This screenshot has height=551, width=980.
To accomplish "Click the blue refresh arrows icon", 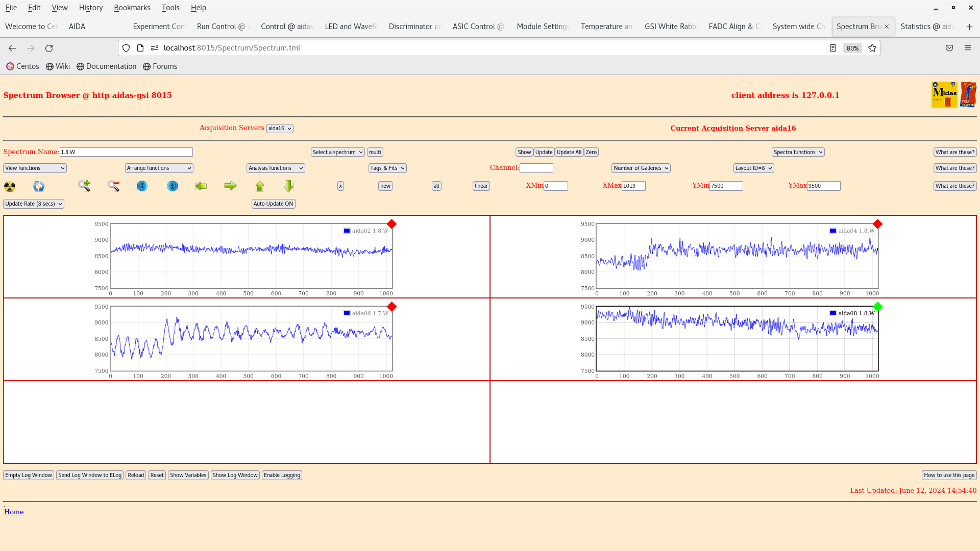I will [39, 186].
